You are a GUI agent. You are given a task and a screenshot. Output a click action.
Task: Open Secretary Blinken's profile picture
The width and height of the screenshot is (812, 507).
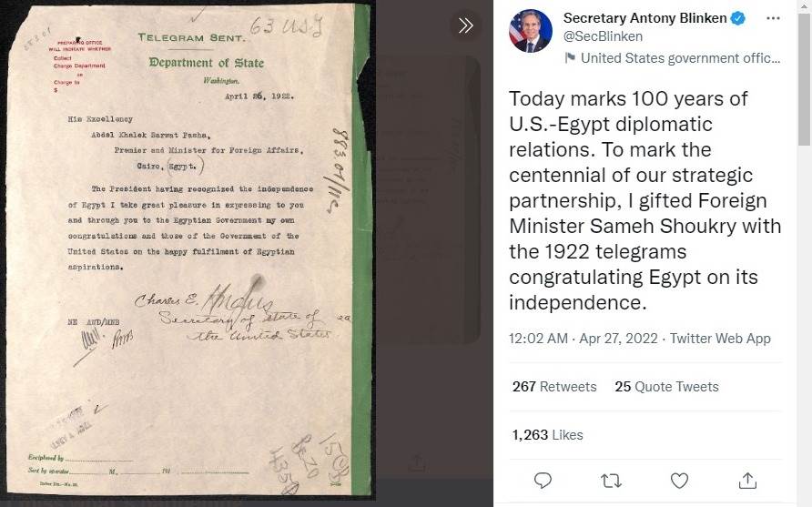pos(531,31)
